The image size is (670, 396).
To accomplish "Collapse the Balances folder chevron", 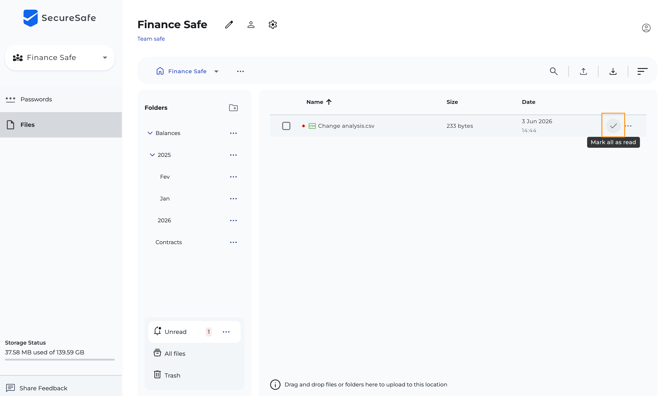I will pyautogui.click(x=150, y=133).
